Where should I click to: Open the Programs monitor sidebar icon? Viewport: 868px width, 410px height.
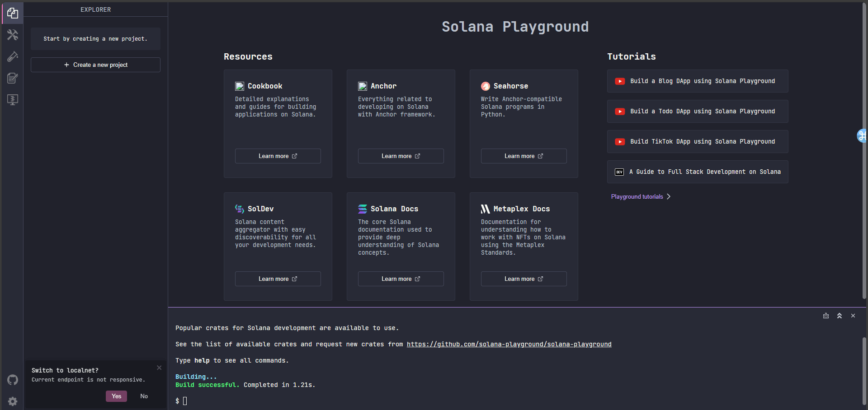(x=13, y=100)
